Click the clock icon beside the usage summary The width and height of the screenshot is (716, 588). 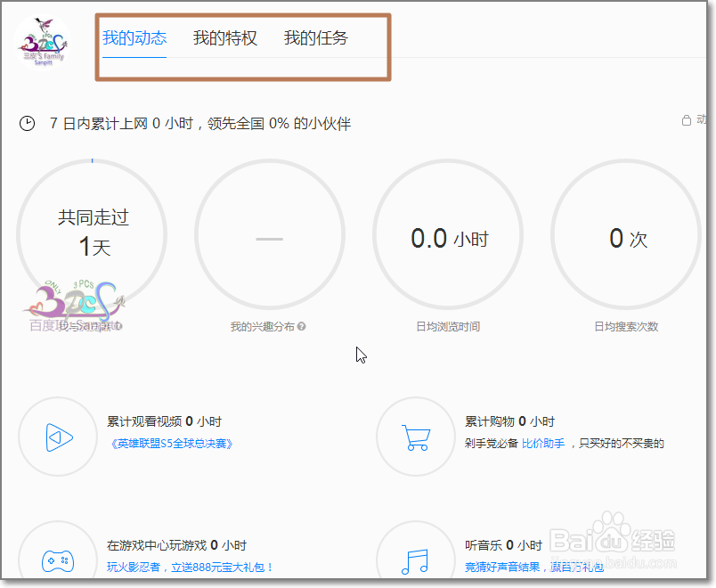pyautogui.click(x=27, y=124)
